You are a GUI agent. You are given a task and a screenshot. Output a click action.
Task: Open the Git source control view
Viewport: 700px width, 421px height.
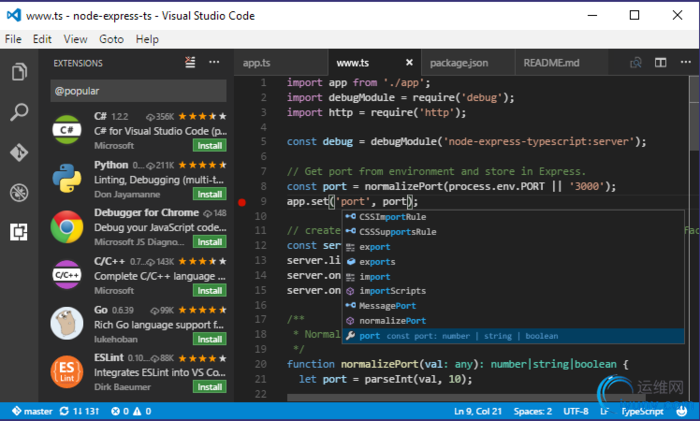coord(19,153)
